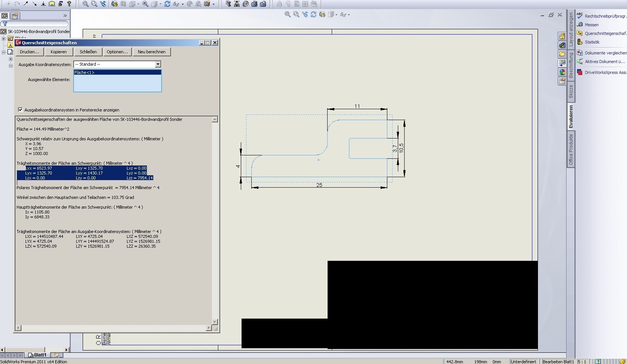This screenshot has height=364, width=627.
Task: Open dropdown arrow next to view settings monitor
Action: pyautogui.click(x=213, y=4)
